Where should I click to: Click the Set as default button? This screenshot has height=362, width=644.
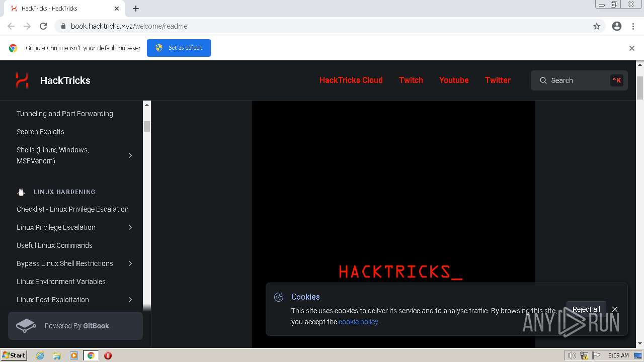tap(179, 48)
